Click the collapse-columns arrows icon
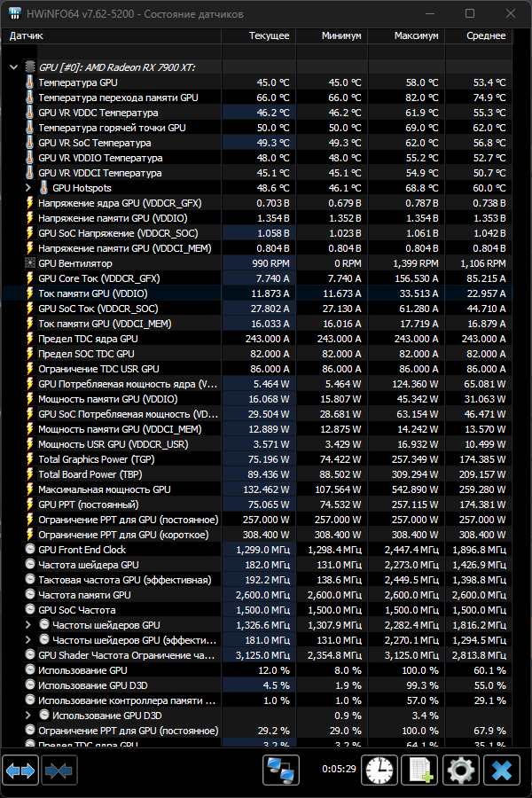532x798 pixels. point(59,771)
